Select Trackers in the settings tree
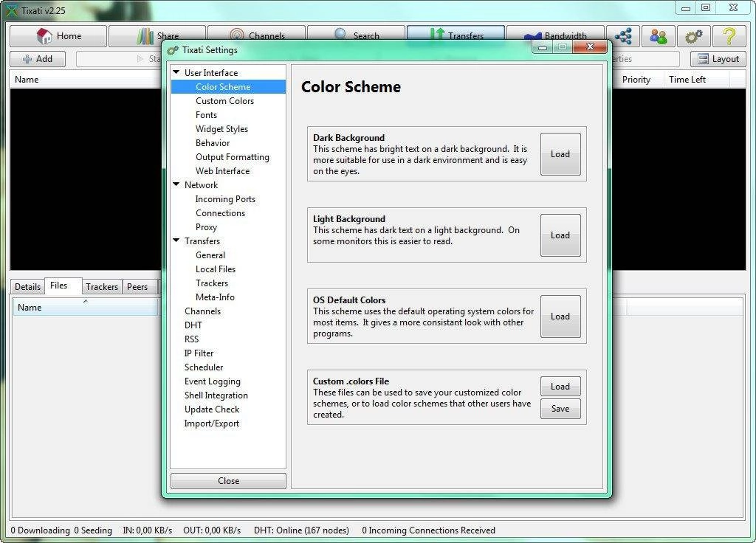756x543 pixels. point(212,283)
